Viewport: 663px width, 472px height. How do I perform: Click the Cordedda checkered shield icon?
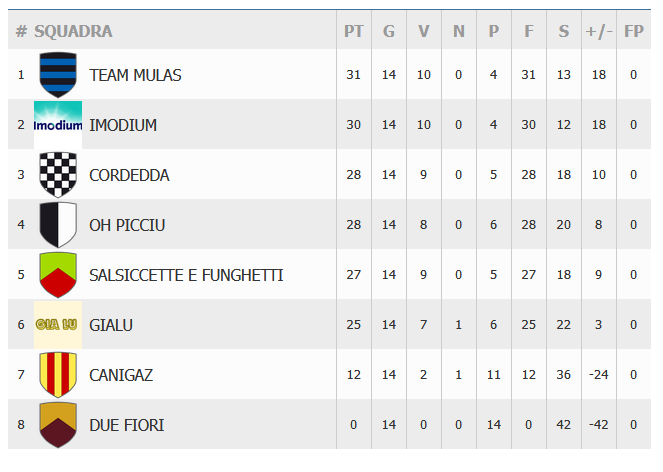coord(57,175)
